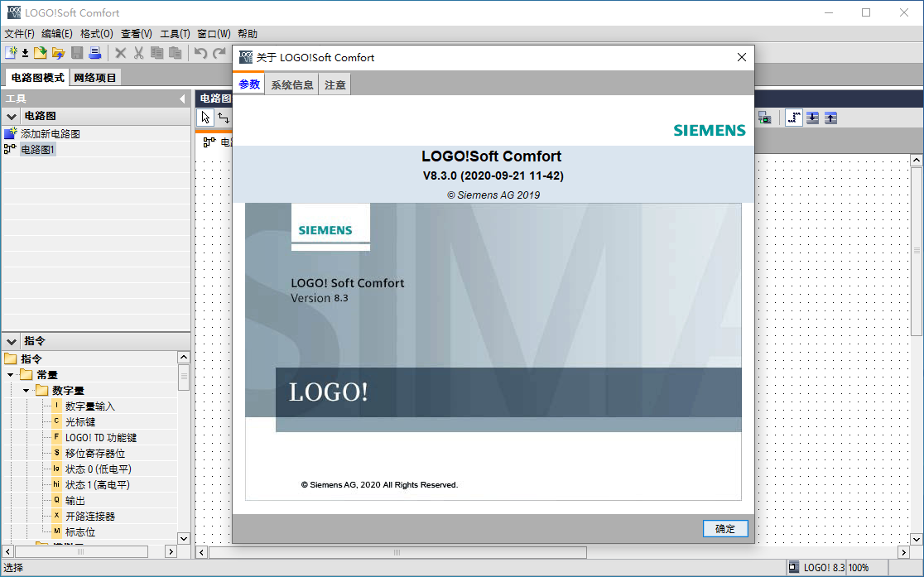Click the 100% zoom value in status bar
The height and width of the screenshot is (577, 924).
pos(859,568)
